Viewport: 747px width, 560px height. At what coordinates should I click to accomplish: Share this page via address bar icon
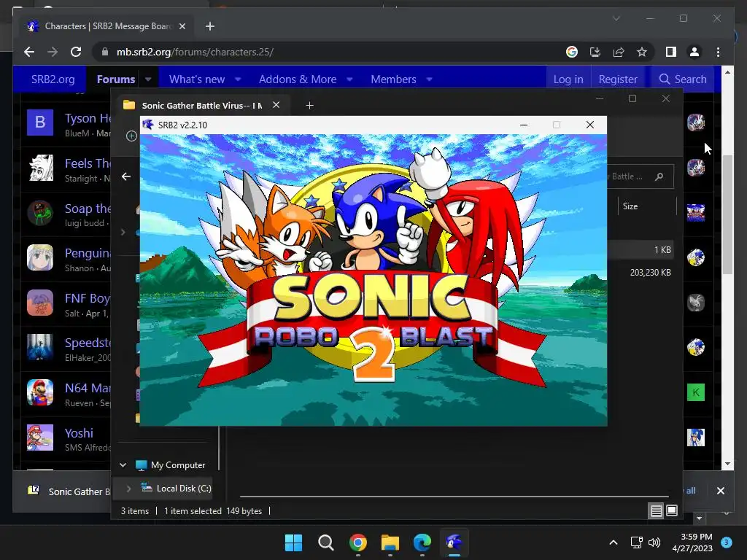[x=619, y=52]
